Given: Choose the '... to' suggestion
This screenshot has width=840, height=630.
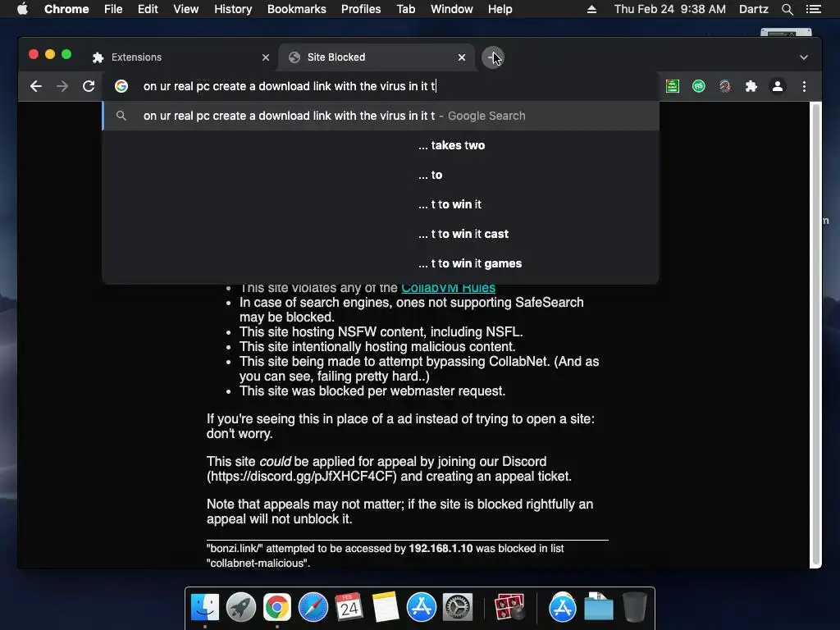Looking at the screenshot, I should click(x=381, y=175).
